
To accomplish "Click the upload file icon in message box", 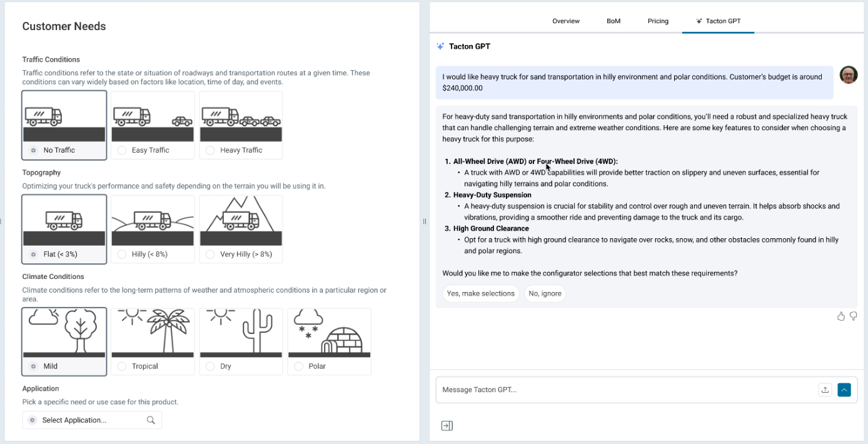I will (x=825, y=390).
